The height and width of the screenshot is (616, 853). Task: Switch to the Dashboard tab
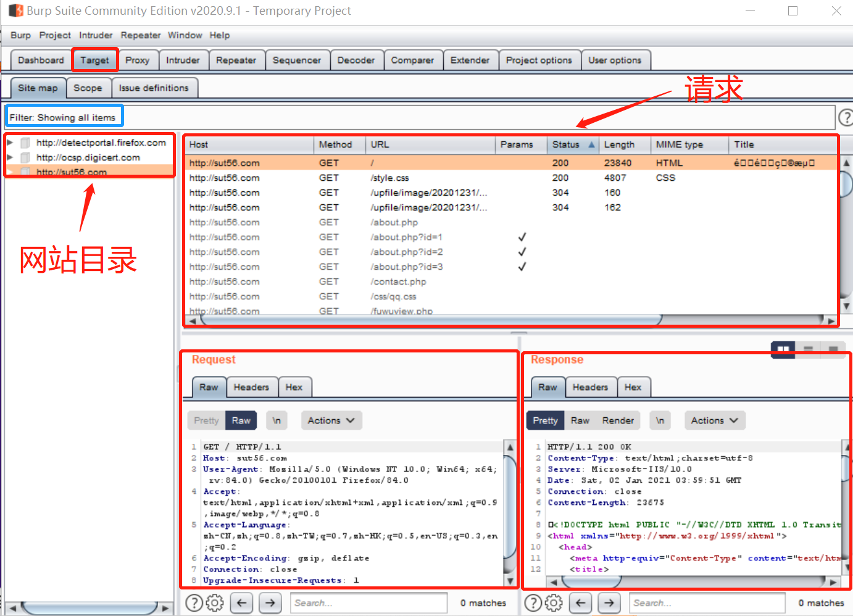click(41, 60)
